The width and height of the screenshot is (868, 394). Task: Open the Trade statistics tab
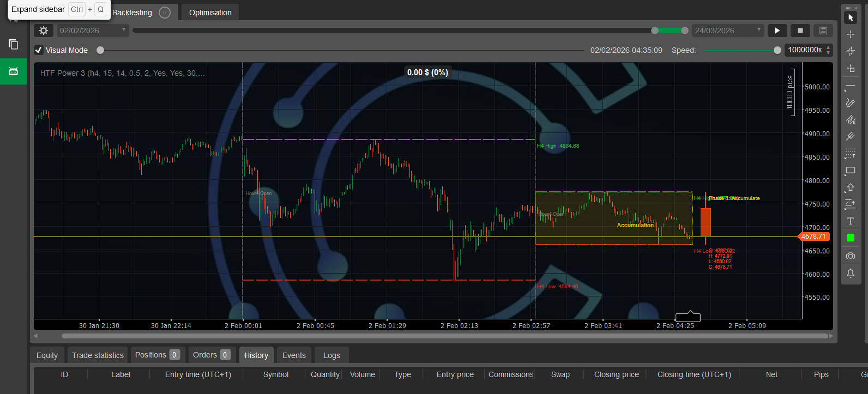98,355
